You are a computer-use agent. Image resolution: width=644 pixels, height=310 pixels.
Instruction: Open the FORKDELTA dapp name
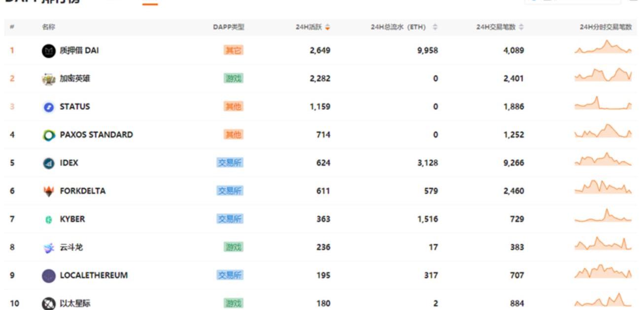(x=83, y=190)
